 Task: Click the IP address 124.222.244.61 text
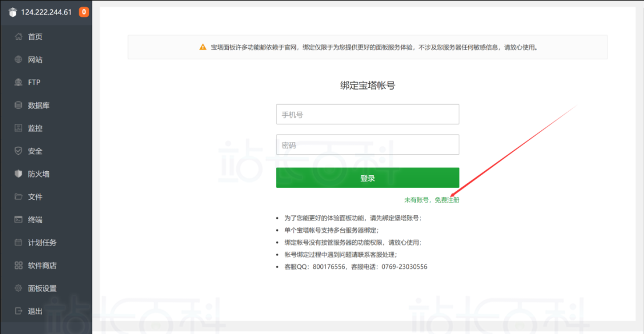(47, 12)
